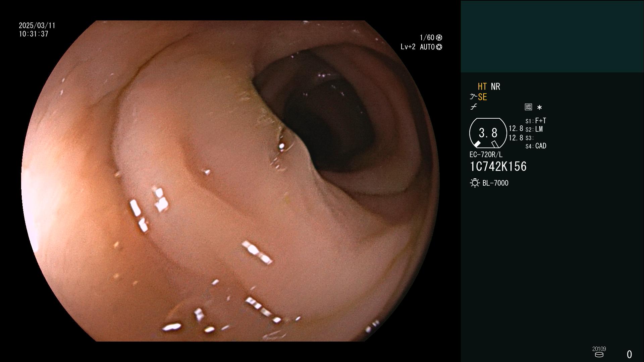Image resolution: width=644 pixels, height=362 pixels.
Task: Click the asterisk indicator icon
Action: [x=539, y=108]
